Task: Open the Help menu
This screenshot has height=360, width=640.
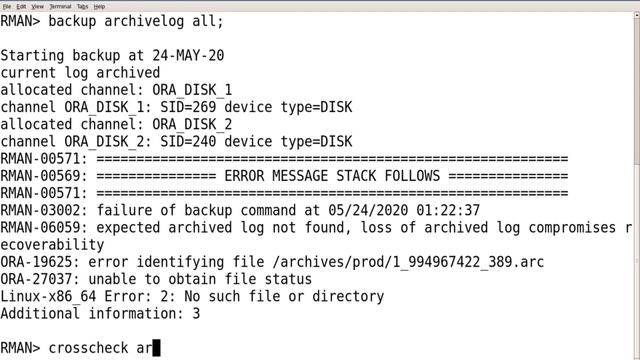Action: 99,7
